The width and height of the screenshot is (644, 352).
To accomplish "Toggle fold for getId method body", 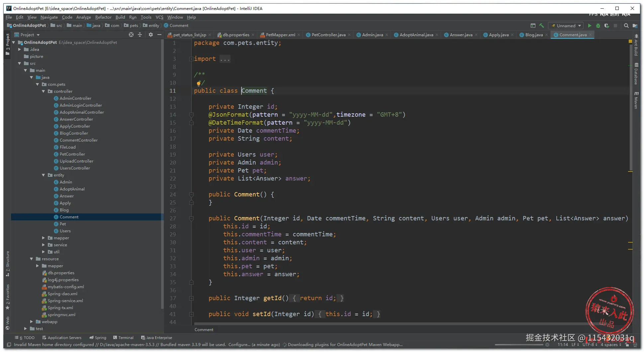I will [x=191, y=298].
